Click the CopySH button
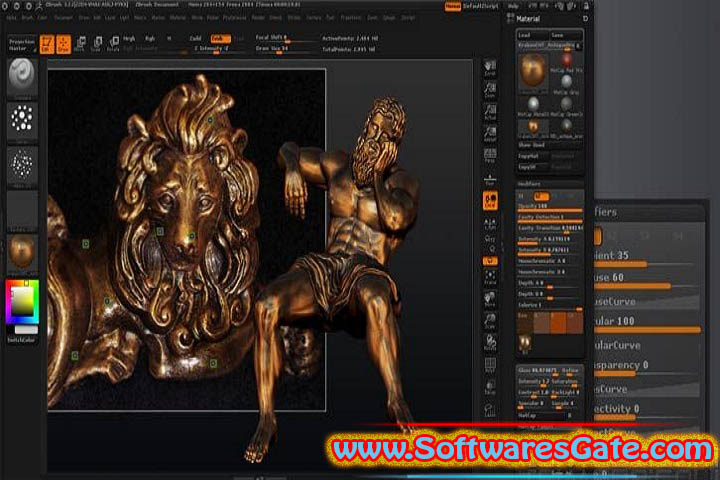Screen dimensions: 720x480 [533, 167]
